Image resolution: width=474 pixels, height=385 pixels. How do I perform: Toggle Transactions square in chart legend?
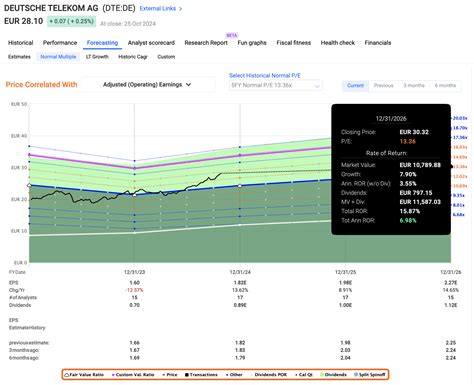click(x=187, y=375)
